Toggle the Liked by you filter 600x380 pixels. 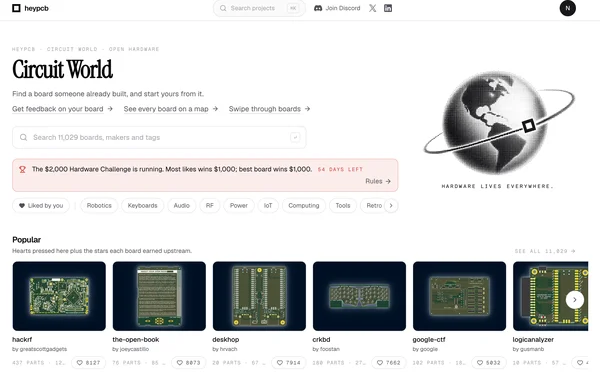tap(41, 205)
